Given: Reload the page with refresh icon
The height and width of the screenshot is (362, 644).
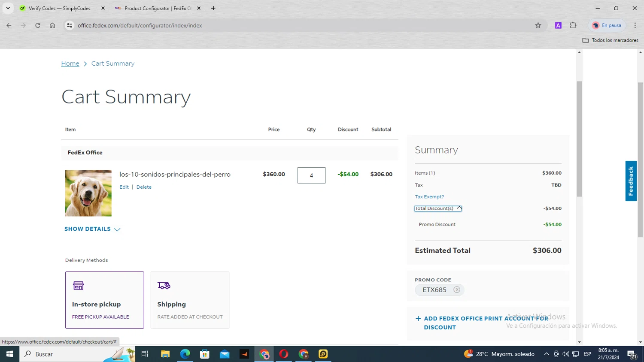Looking at the screenshot, I should [x=38, y=25].
